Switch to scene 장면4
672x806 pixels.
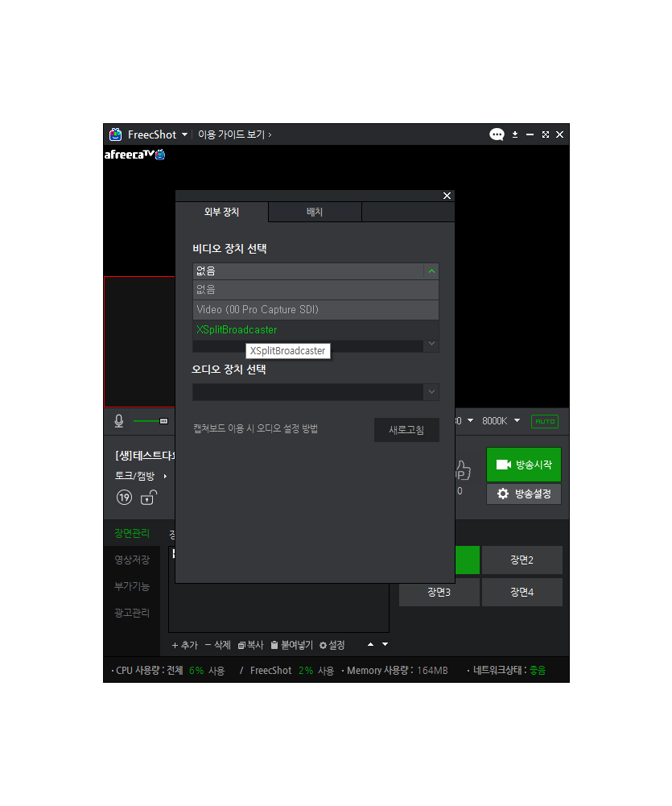coord(522,592)
